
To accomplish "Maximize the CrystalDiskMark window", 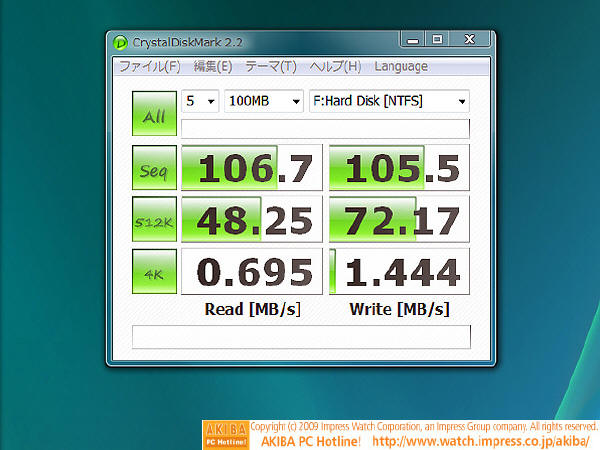I will tap(437, 39).
